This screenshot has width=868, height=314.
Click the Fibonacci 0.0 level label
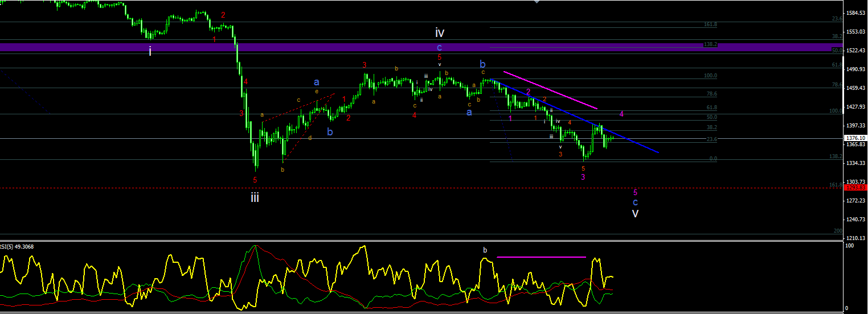point(713,159)
